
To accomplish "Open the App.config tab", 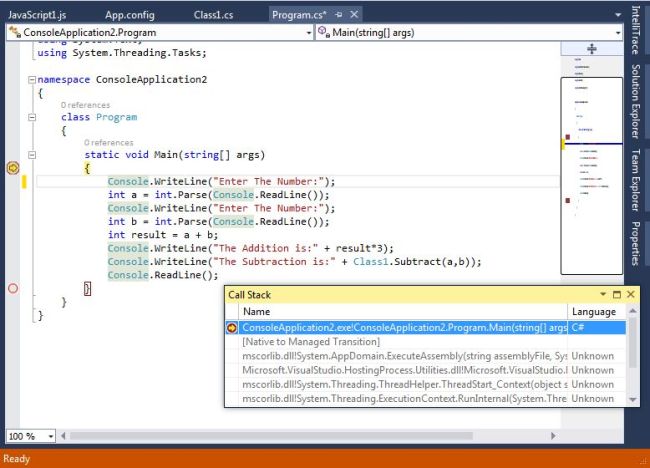I will pos(130,15).
